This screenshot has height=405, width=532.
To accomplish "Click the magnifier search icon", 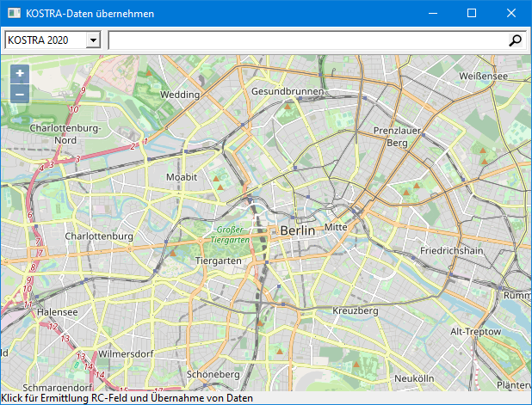I will coord(516,40).
